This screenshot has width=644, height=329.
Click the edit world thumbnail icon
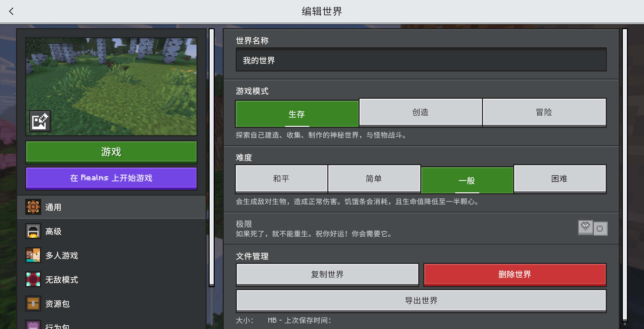(x=40, y=121)
